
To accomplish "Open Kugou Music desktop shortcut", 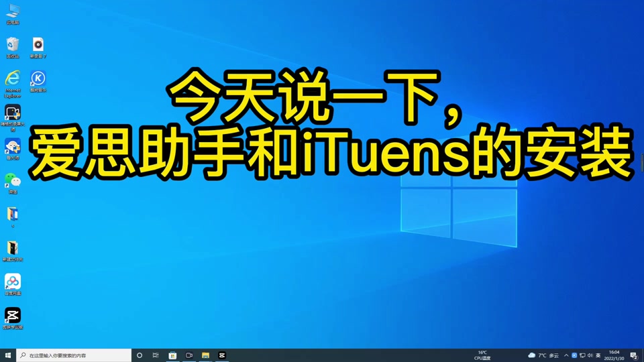I will tap(38, 78).
